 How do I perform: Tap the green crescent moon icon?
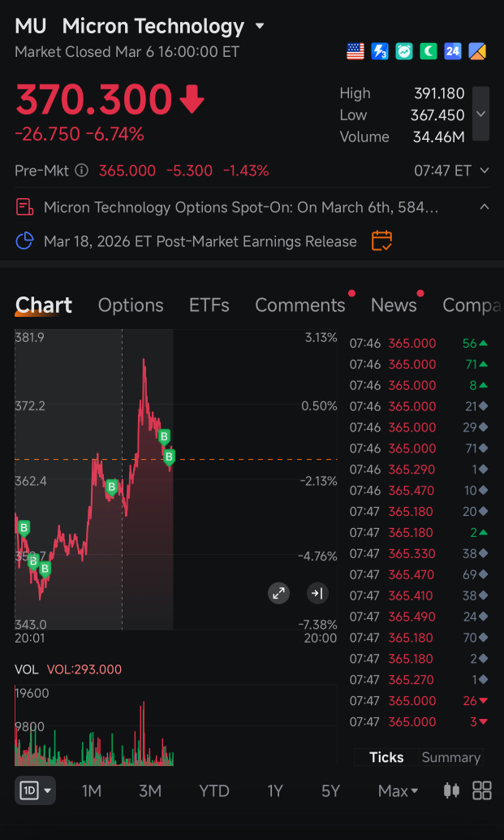428,51
